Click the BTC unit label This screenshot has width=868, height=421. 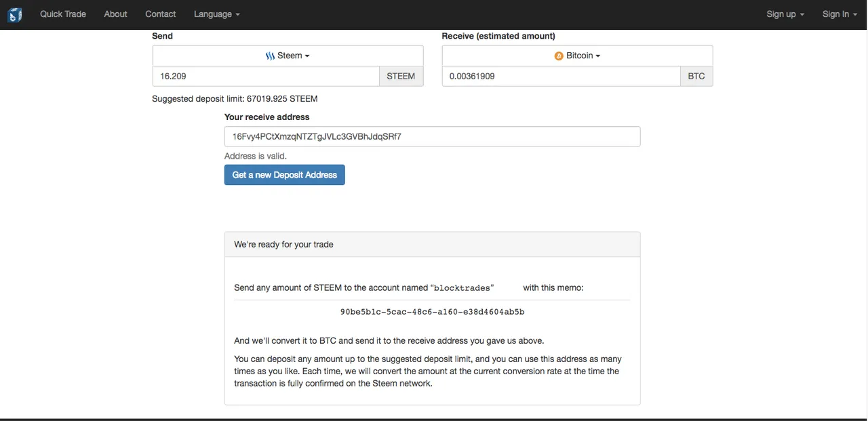click(x=696, y=76)
